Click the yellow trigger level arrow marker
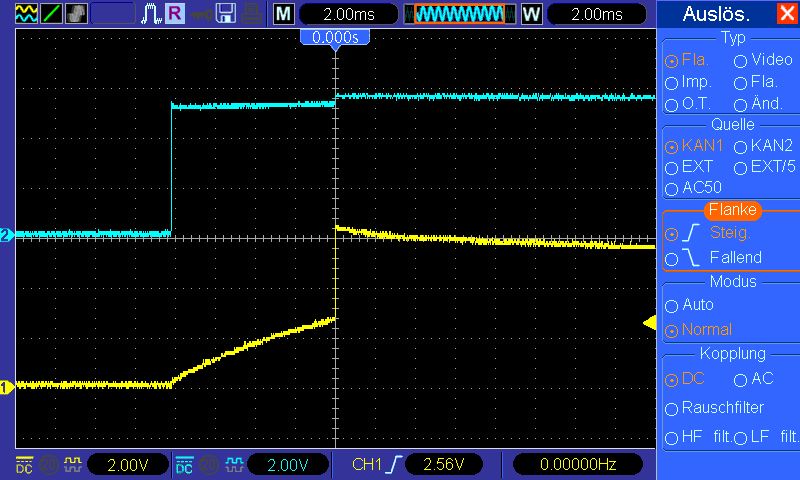 tap(648, 322)
